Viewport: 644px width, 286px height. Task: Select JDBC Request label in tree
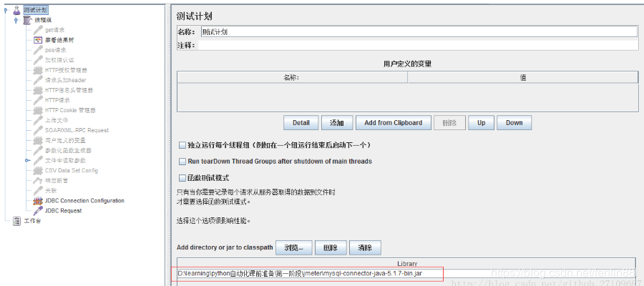click(x=63, y=211)
